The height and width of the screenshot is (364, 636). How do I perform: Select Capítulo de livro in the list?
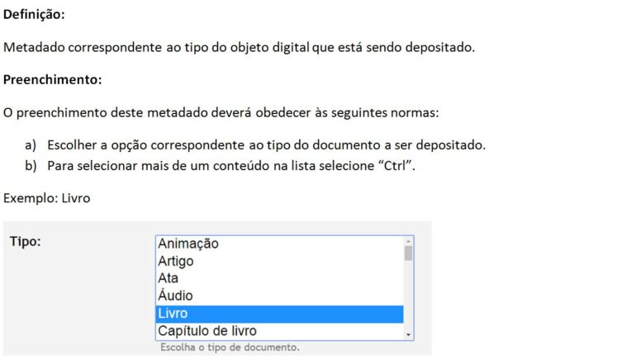tap(279, 331)
